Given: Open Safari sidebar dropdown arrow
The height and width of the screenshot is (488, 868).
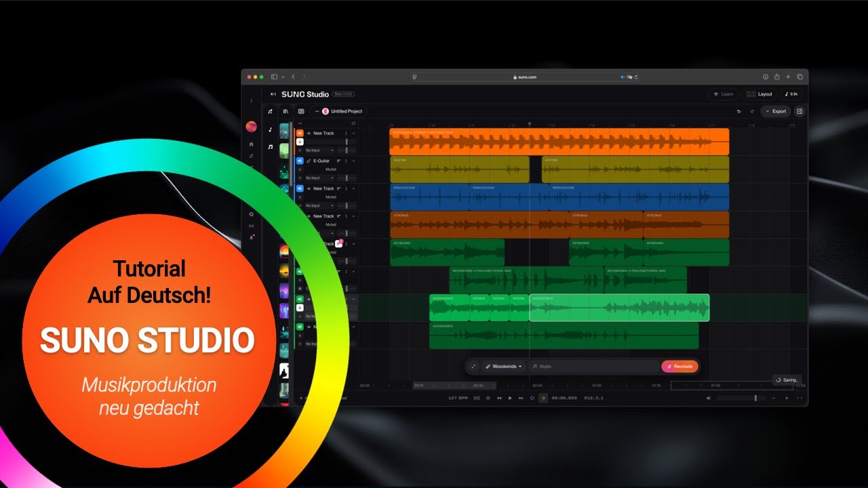Looking at the screenshot, I should (283, 77).
